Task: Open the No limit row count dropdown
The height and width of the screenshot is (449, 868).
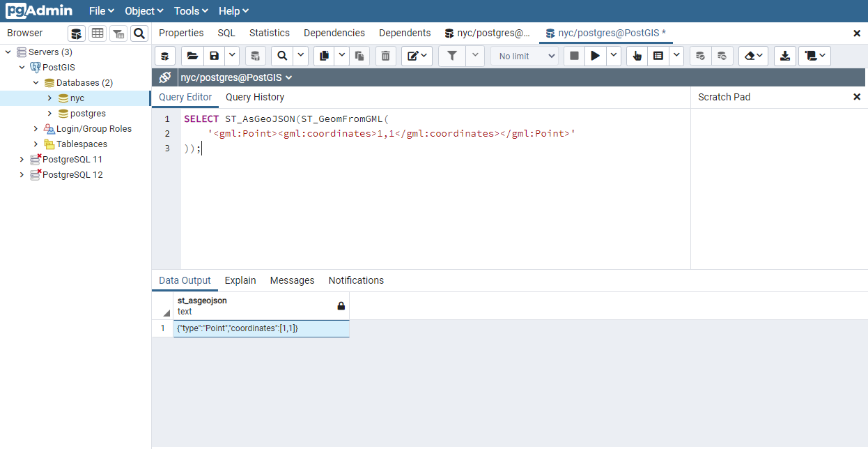Action: tap(524, 56)
